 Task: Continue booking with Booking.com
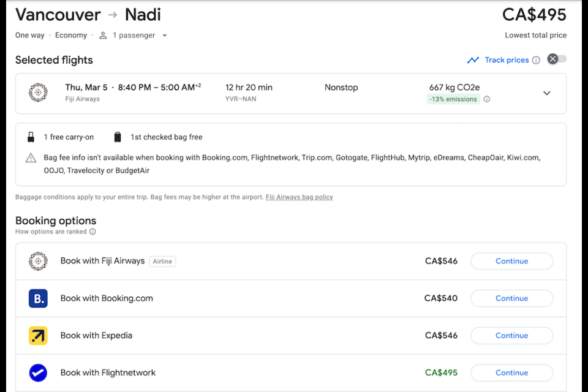(511, 298)
